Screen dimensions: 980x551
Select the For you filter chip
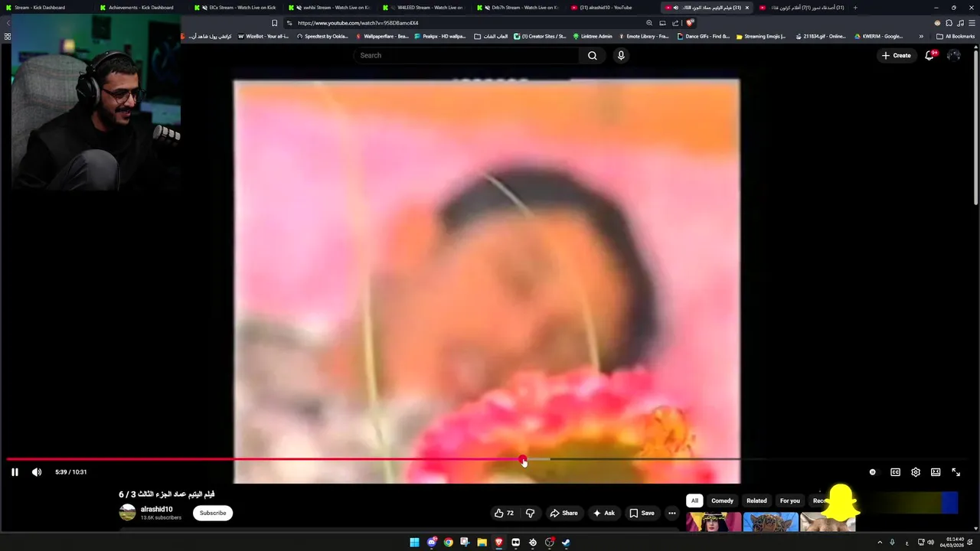(789, 500)
